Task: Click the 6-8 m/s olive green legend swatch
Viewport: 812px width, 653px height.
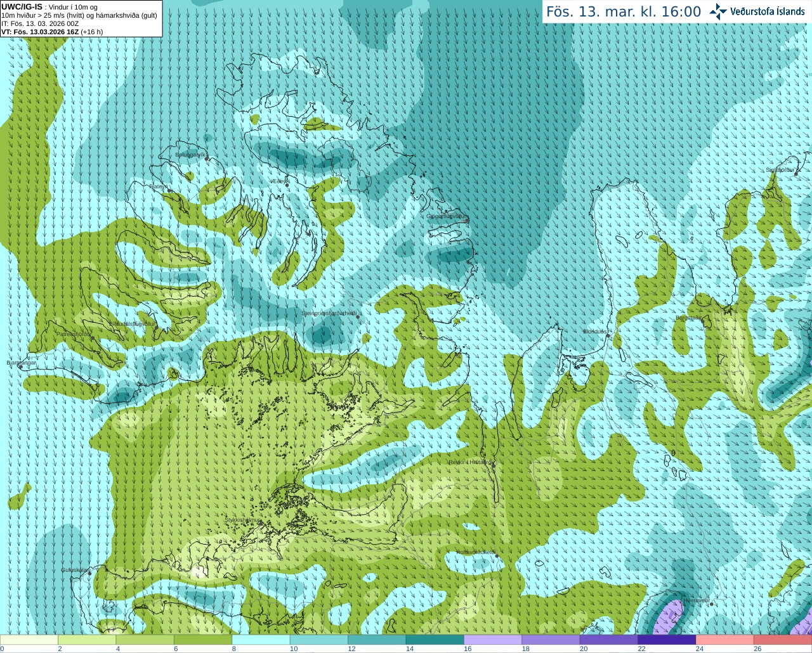Action: [203, 640]
